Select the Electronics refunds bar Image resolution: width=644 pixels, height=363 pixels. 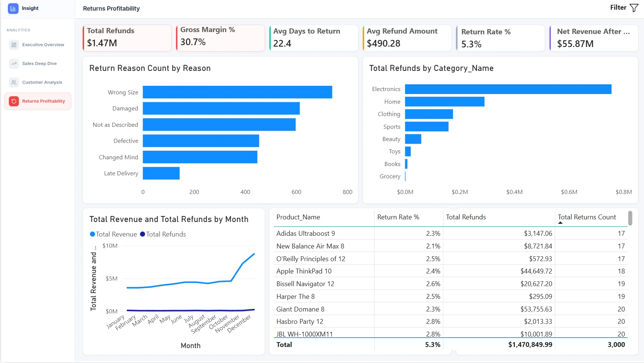508,89
